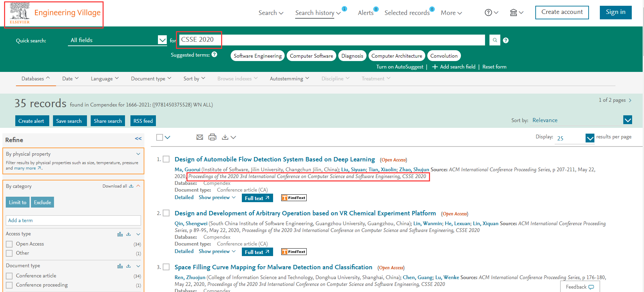Click the email results envelope icon
644x292 pixels.
[200, 137]
